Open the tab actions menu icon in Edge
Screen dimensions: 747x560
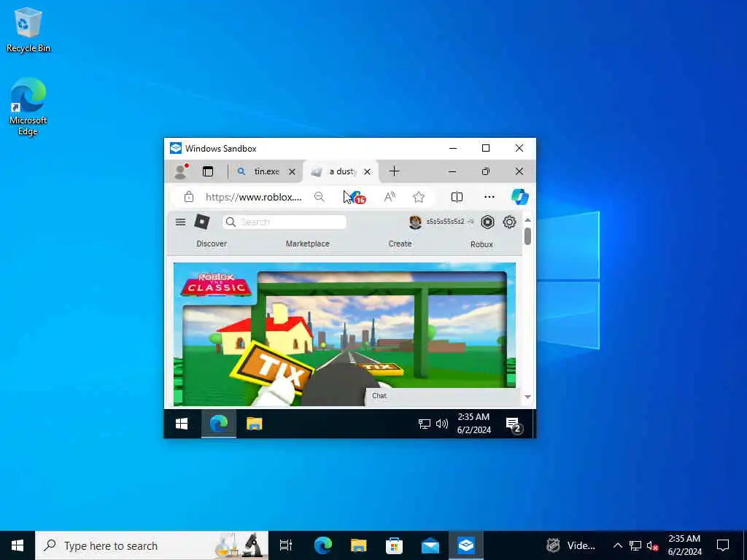(x=208, y=171)
